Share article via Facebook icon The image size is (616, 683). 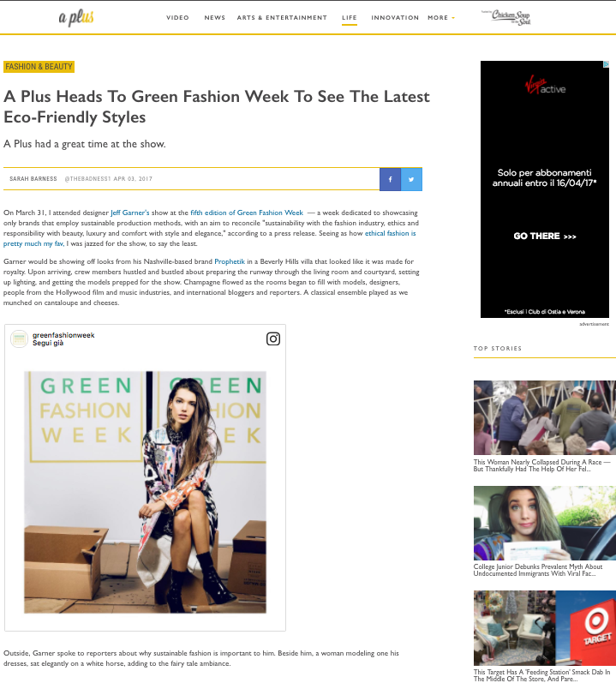(x=390, y=179)
